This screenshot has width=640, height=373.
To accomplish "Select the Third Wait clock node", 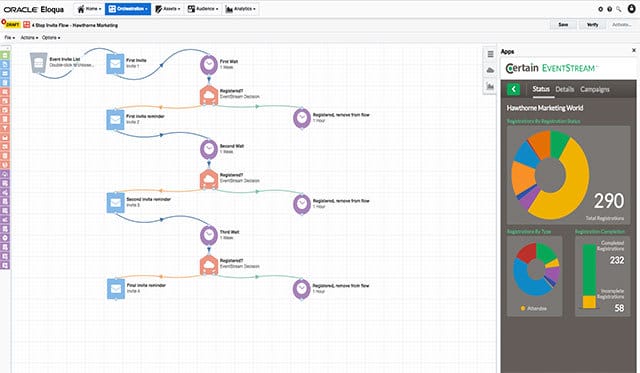I will pyautogui.click(x=209, y=235).
